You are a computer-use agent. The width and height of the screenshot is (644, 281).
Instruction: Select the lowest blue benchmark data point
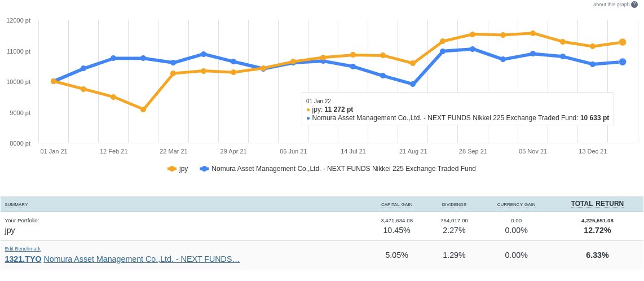click(413, 84)
